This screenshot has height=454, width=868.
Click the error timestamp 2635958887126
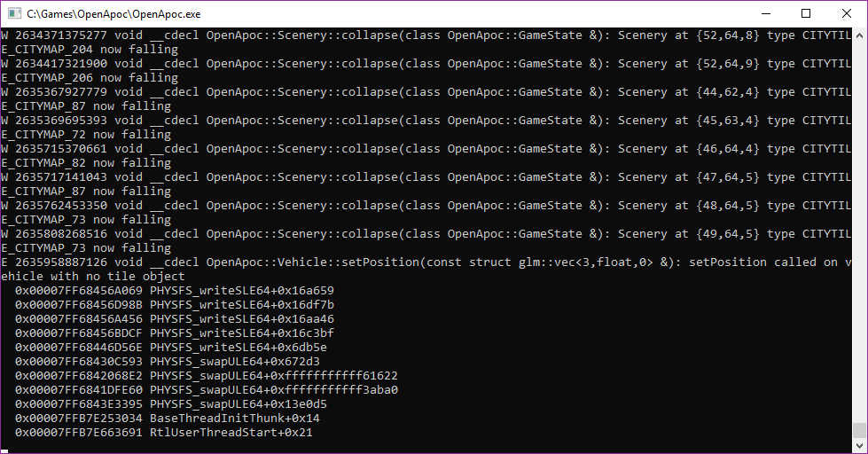[x=61, y=262]
